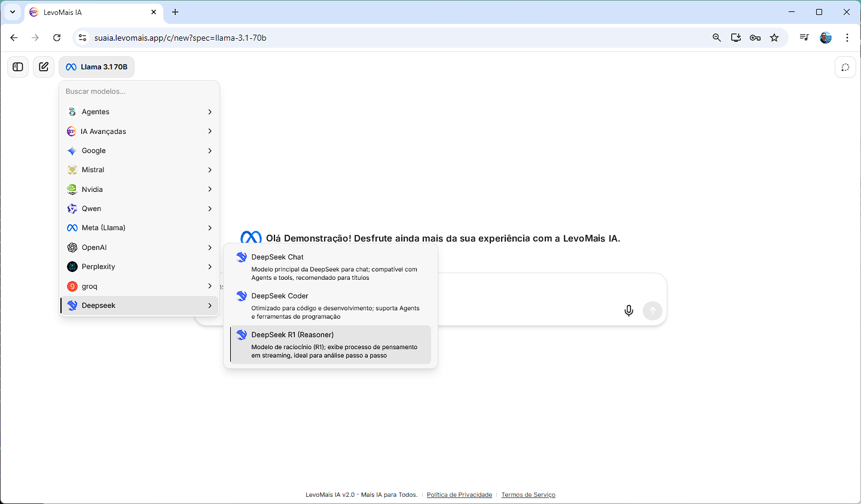Viewport: 861px width, 504px height.
Task: Open the Política de Privacidade link
Action: (x=459, y=495)
